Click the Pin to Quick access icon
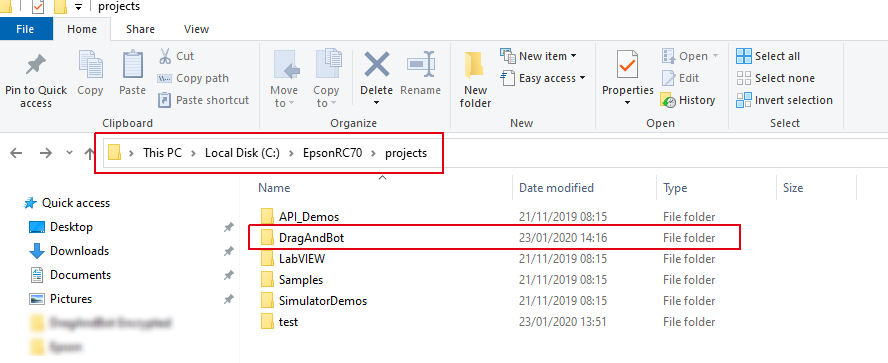The image size is (888, 363). pos(36,66)
